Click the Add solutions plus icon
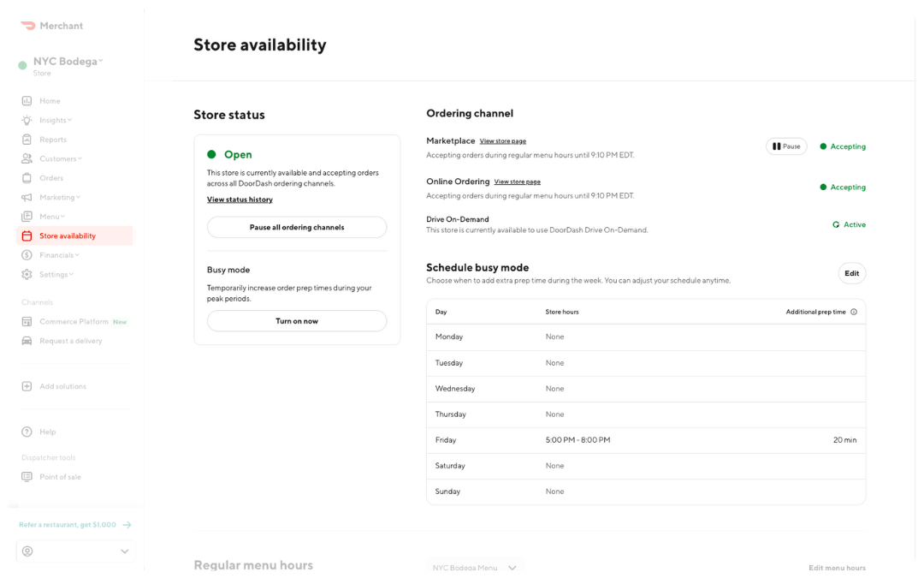 coord(27,386)
